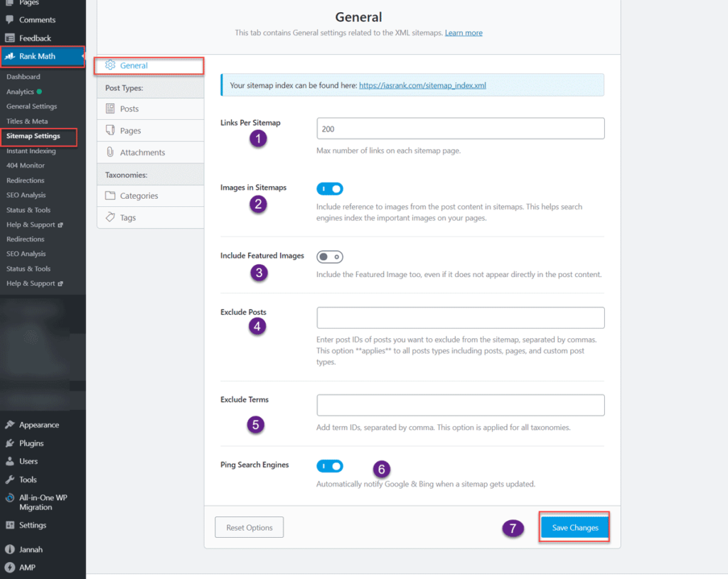Open Rank Math Analytics submenu

tap(20, 92)
